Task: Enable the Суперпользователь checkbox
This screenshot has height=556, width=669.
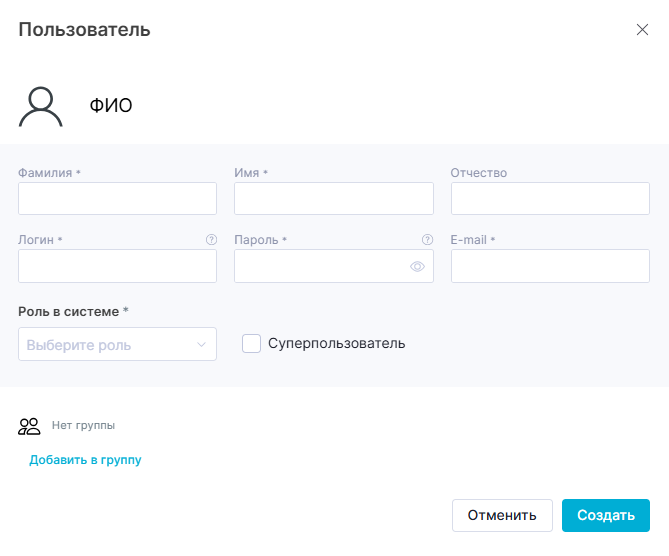Action: tap(252, 344)
